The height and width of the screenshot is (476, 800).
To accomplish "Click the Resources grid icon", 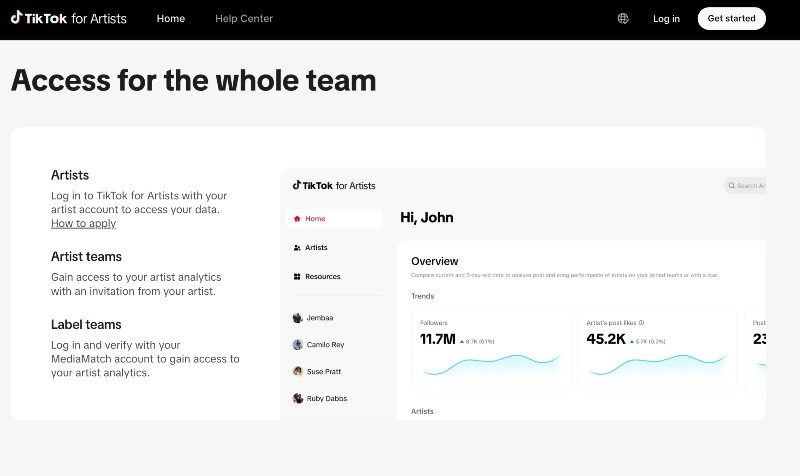I will click(x=297, y=277).
